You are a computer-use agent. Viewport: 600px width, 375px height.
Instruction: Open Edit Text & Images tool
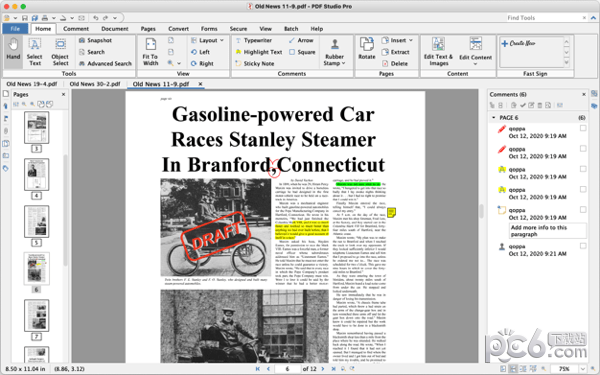pos(438,52)
